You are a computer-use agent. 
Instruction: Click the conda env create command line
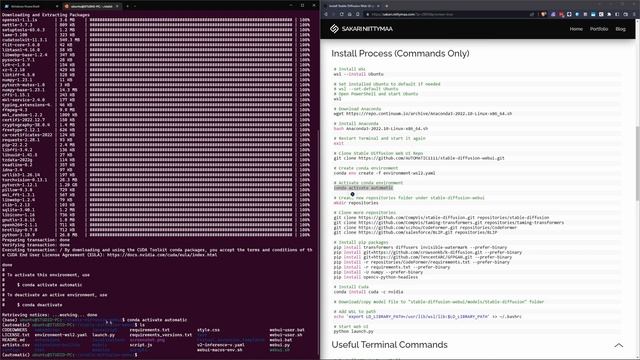[x=384, y=173]
